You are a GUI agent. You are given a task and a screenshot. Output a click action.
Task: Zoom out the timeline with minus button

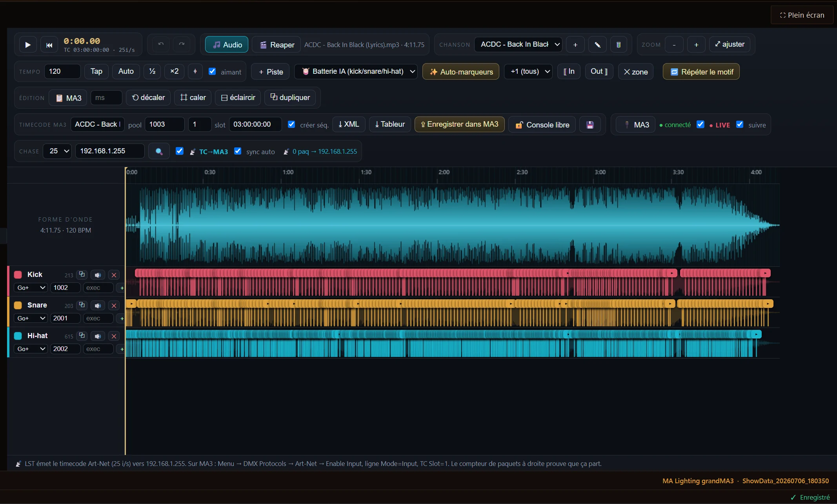pyautogui.click(x=674, y=45)
